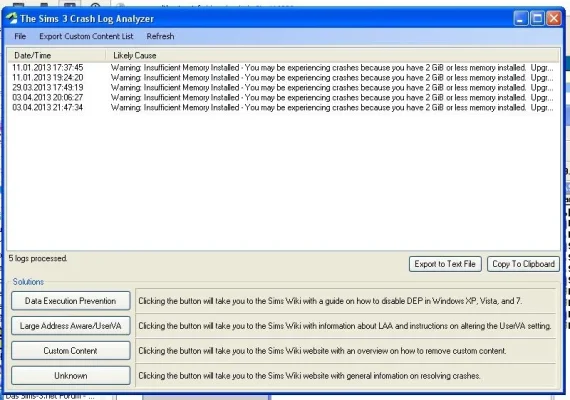Select log row 11.01.2013 17:37:45
570x400 pixels.
[283, 68]
